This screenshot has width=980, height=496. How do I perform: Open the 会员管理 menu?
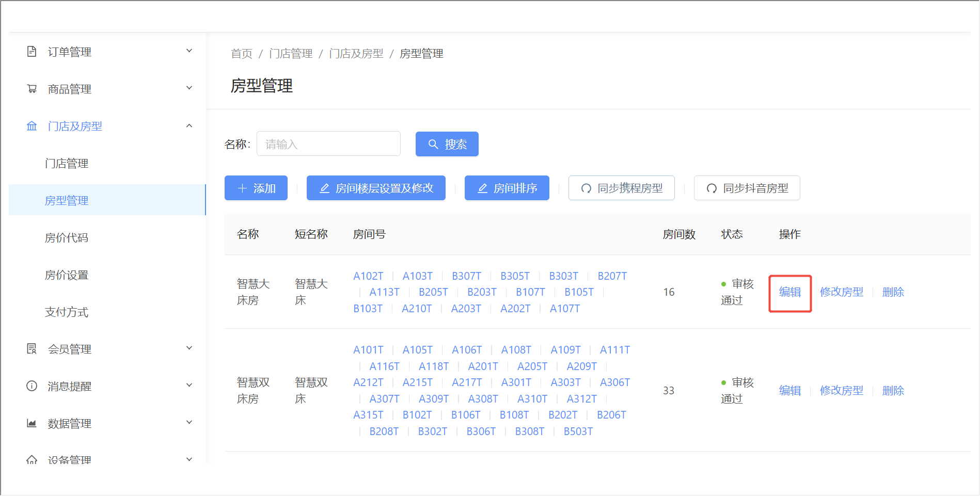[x=107, y=349]
